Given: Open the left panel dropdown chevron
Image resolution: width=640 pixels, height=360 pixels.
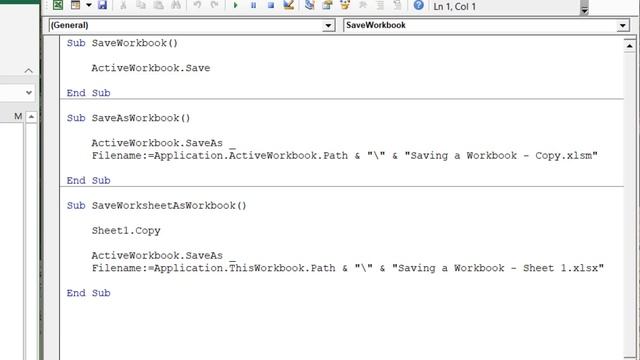Looking at the screenshot, I should [29, 92].
